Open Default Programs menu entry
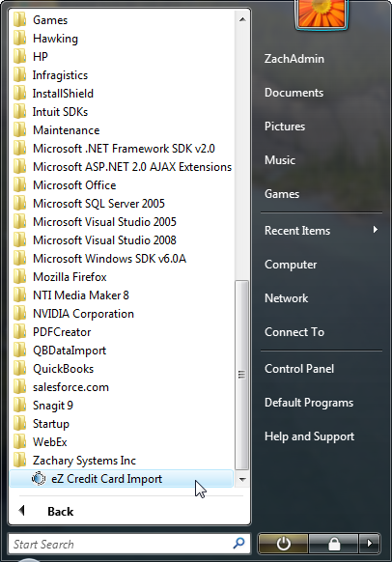Image resolution: width=392 pixels, height=562 pixels. click(x=309, y=403)
